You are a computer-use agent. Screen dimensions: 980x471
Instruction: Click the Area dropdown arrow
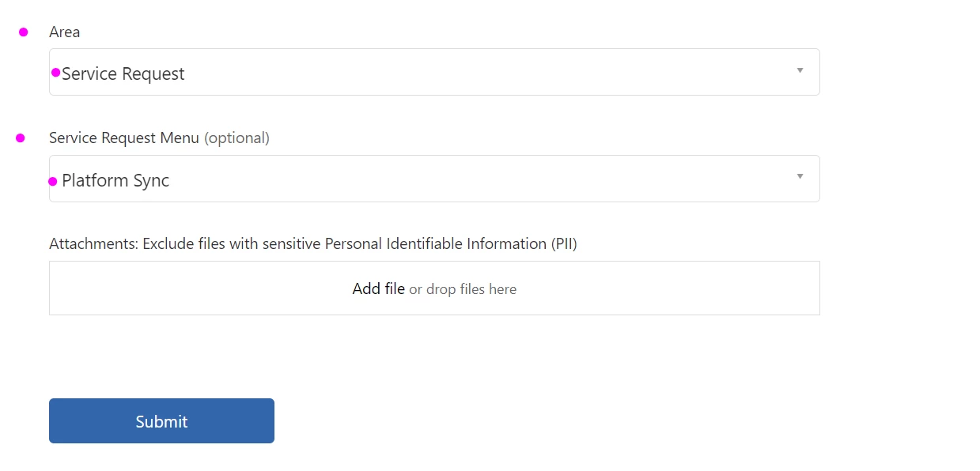tap(800, 70)
